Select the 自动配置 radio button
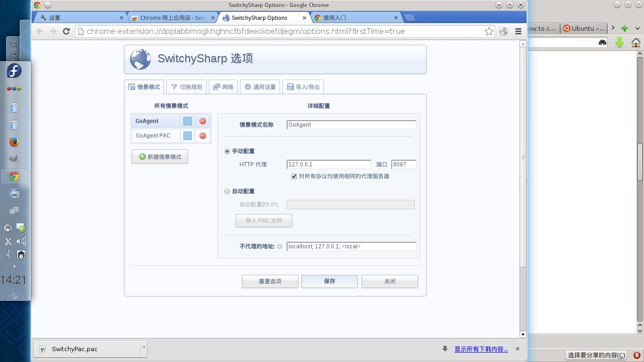The height and width of the screenshot is (362, 644). pos(228,191)
